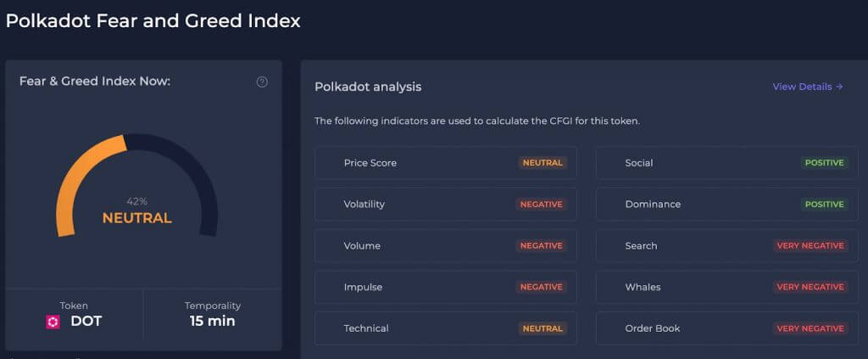
Task: Click the Order Book indicator row
Action: tap(726, 328)
